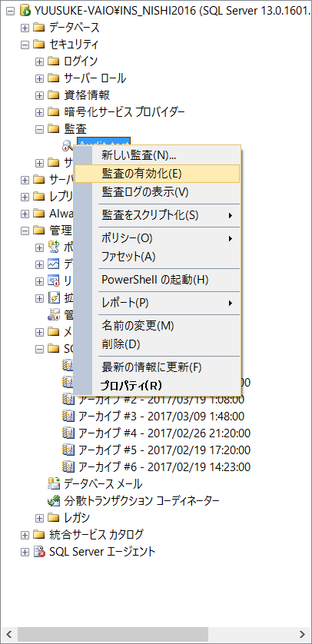Click the audit magnifier icon under 監査
Viewport: 312px width, 644px height.
(x=68, y=144)
